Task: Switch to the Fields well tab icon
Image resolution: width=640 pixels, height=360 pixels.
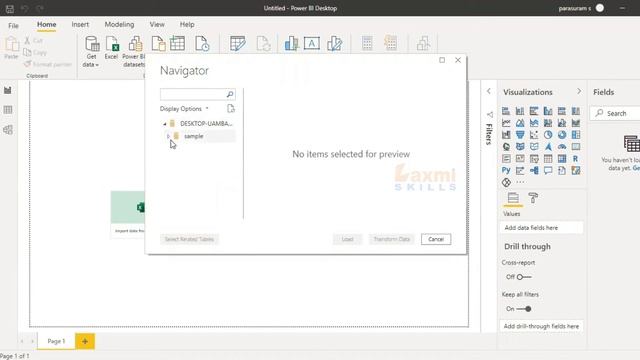Action: [x=513, y=198]
